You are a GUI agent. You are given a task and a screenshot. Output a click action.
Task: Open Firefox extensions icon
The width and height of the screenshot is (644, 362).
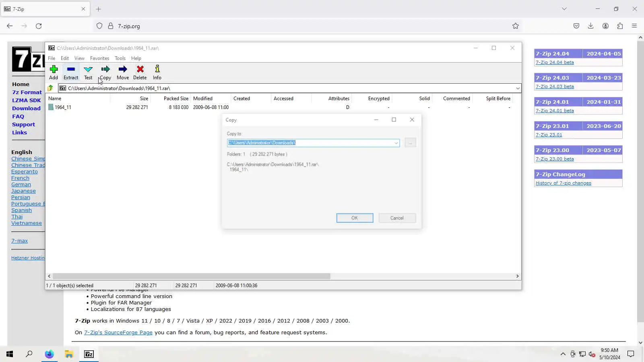620,26
